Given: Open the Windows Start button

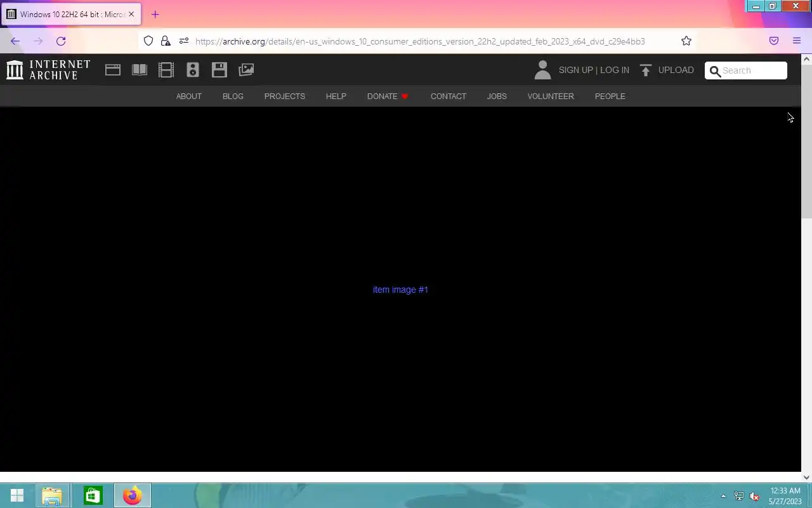Looking at the screenshot, I should (x=17, y=495).
